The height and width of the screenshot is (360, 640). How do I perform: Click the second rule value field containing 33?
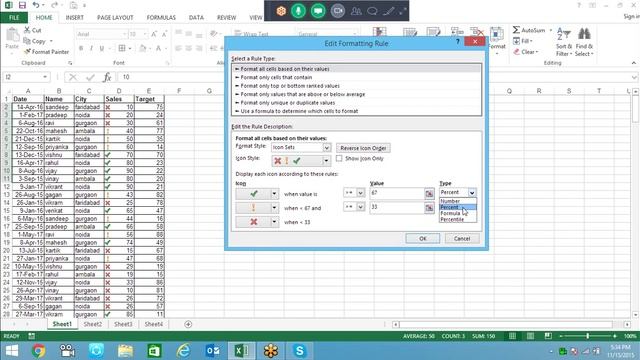coord(397,207)
